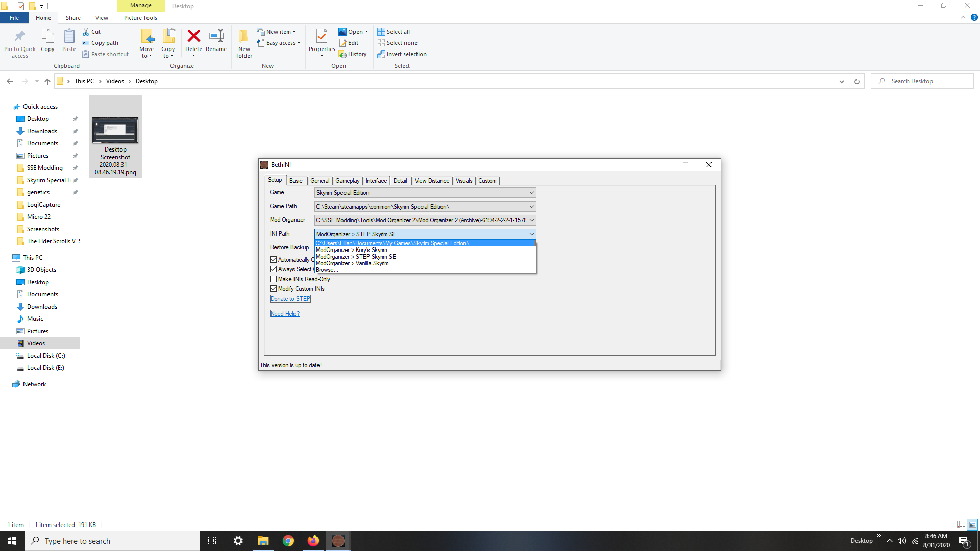Open the Game Path dropdown

[x=425, y=207]
